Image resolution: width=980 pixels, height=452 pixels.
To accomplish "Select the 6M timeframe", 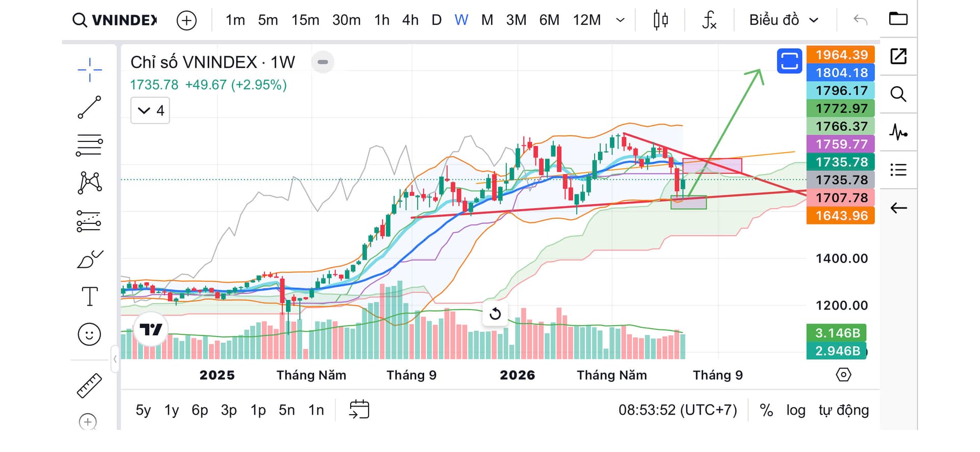I will click(550, 20).
